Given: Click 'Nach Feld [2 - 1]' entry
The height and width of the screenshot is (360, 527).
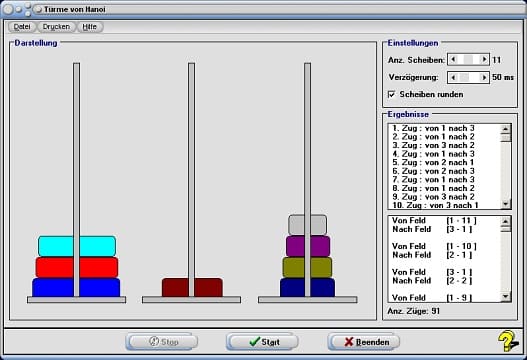Looking at the screenshot, I should [432, 255].
